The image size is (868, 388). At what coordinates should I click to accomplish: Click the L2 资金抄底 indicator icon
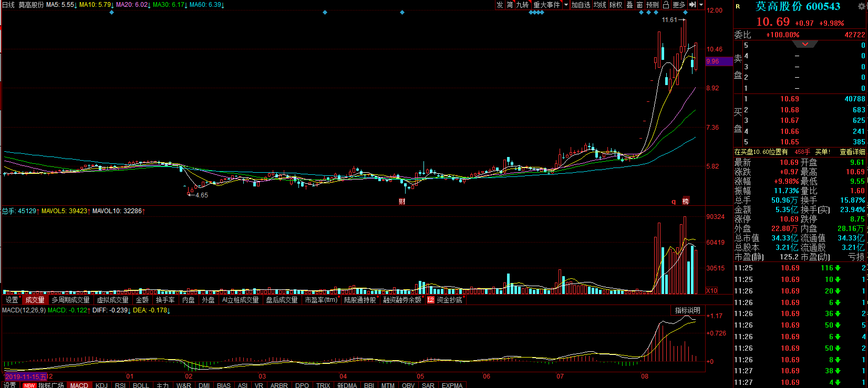pos(431,300)
